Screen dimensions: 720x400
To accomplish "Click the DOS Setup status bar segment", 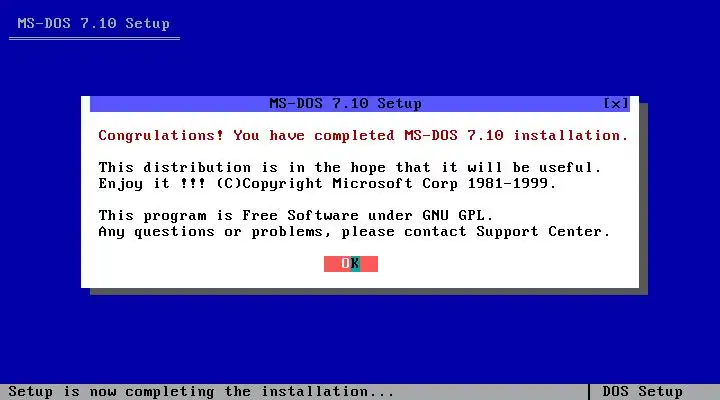I will click(642, 392).
